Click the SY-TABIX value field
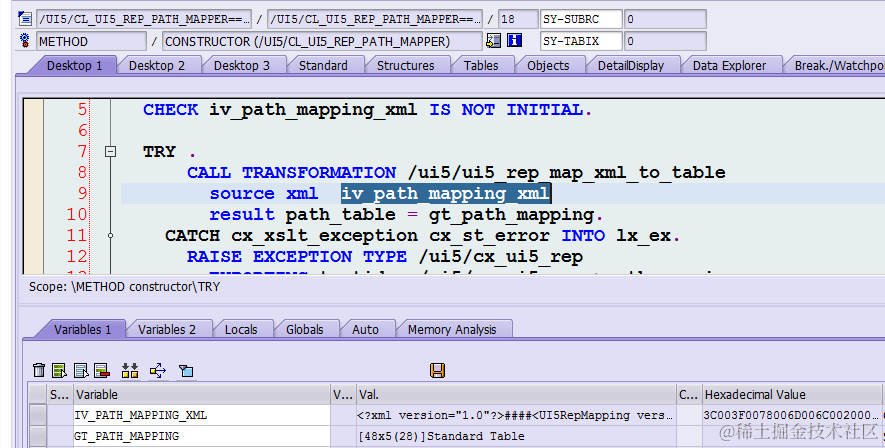This screenshot has height=448, width=885. 665,41
